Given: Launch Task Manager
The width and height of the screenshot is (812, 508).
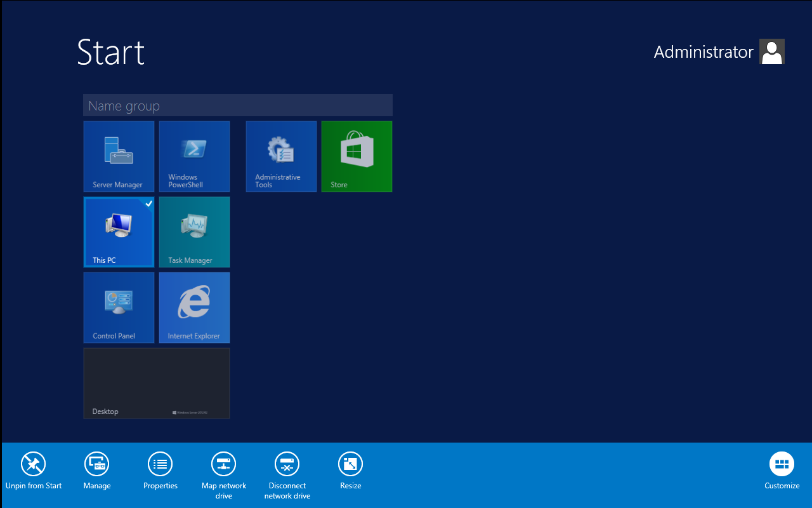Looking at the screenshot, I should tap(194, 232).
